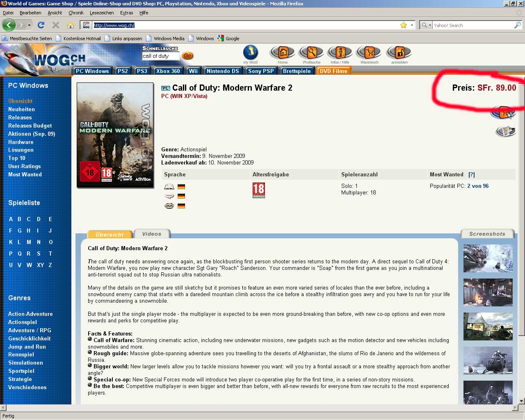Click the search magnifier icon in Yahoo search box
This screenshot has height=420, width=525.
pyautogui.click(x=518, y=25)
